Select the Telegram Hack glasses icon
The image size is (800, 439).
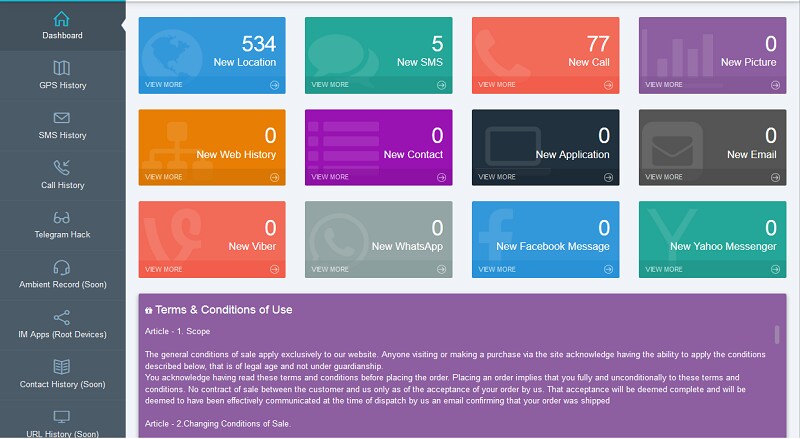[x=62, y=217]
